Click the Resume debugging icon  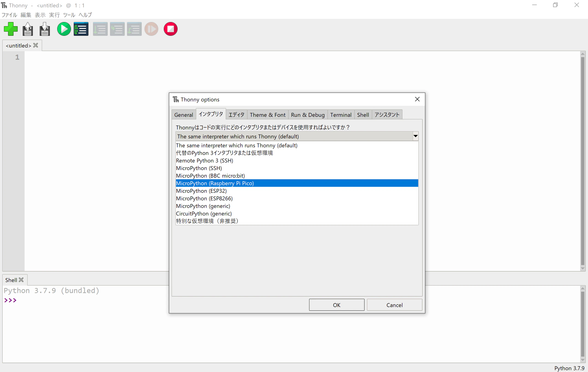[151, 29]
